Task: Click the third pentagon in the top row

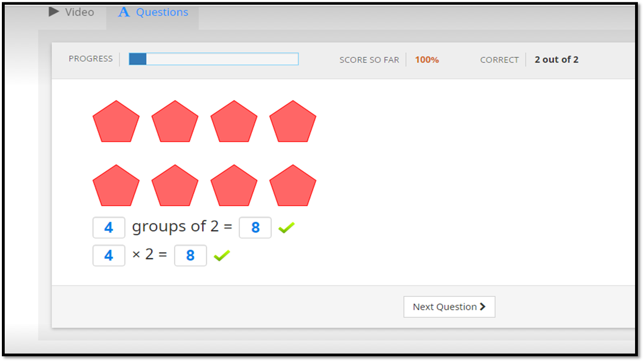Action: pyautogui.click(x=234, y=122)
